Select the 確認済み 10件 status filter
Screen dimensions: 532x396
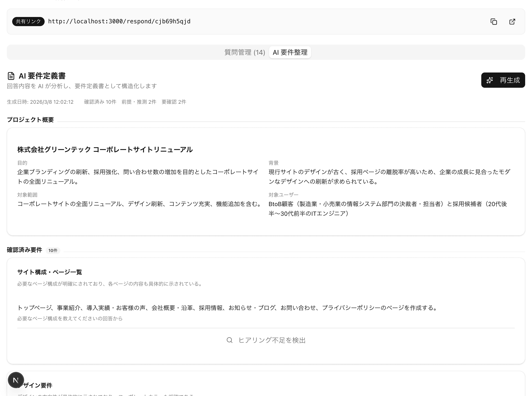point(100,102)
